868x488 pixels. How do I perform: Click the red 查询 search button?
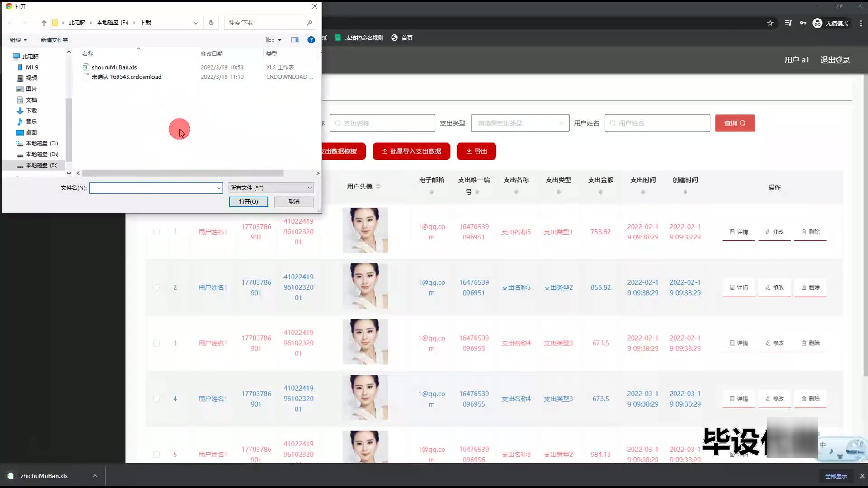click(735, 123)
